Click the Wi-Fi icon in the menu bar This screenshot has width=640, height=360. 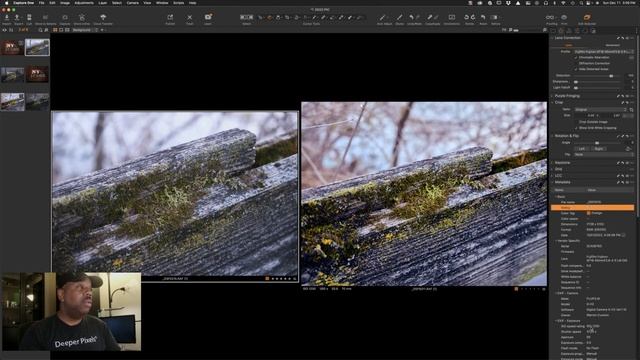tap(563, 3)
